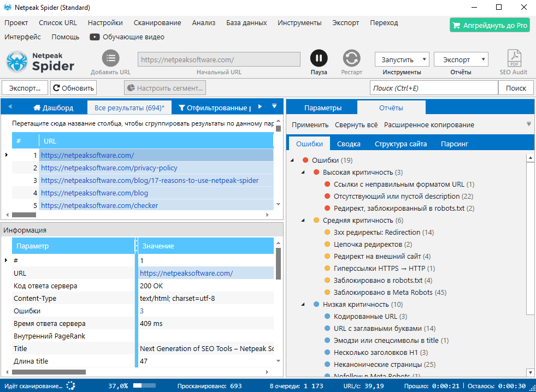536x392 pixels.
Task: Click the Netpeak Spider logo
Action: tap(40, 61)
